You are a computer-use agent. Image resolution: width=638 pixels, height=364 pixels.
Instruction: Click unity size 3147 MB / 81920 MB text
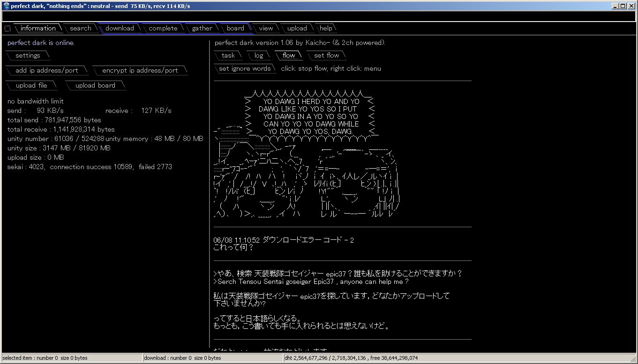pyautogui.click(x=59, y=148)
